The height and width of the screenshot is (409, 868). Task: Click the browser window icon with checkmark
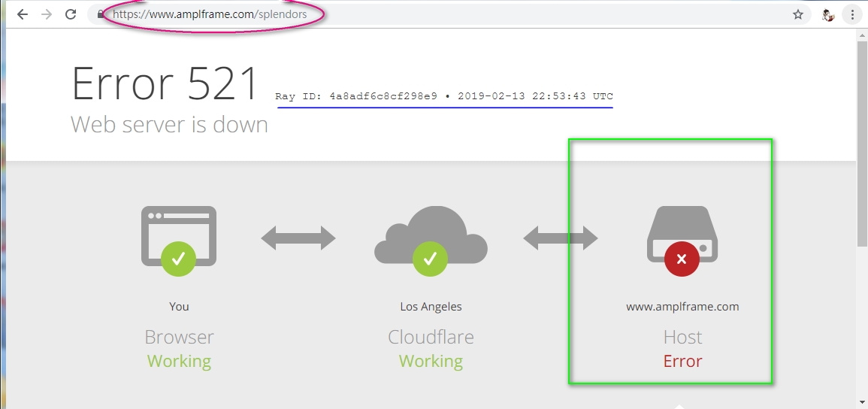pos(179,241)
